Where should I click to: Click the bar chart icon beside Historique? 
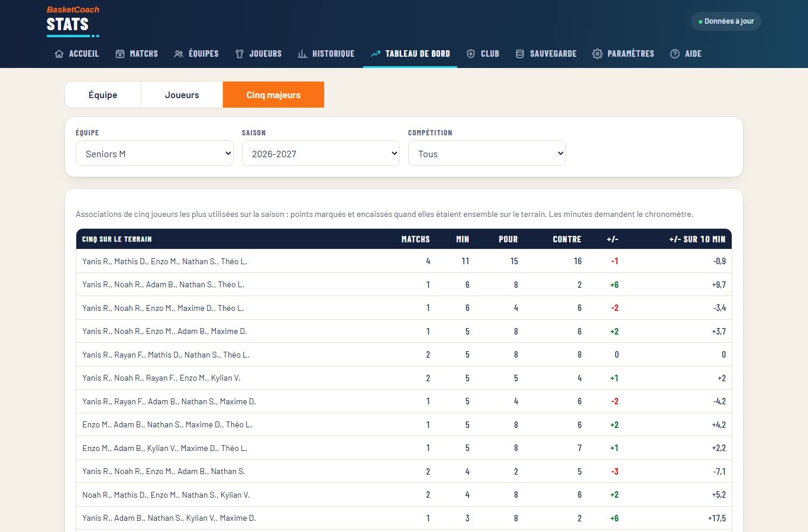[x=302, y=54]
